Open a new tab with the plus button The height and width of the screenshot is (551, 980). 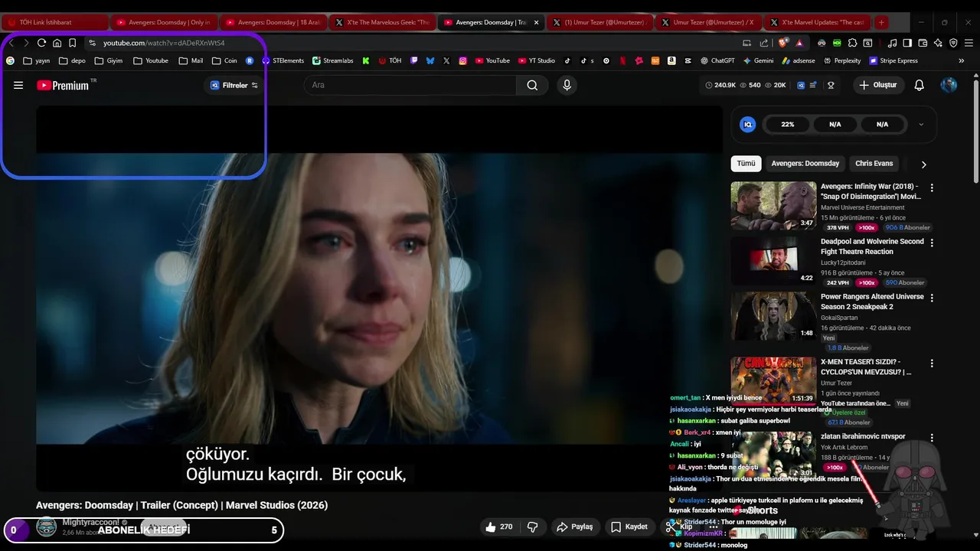coord(881,22)
